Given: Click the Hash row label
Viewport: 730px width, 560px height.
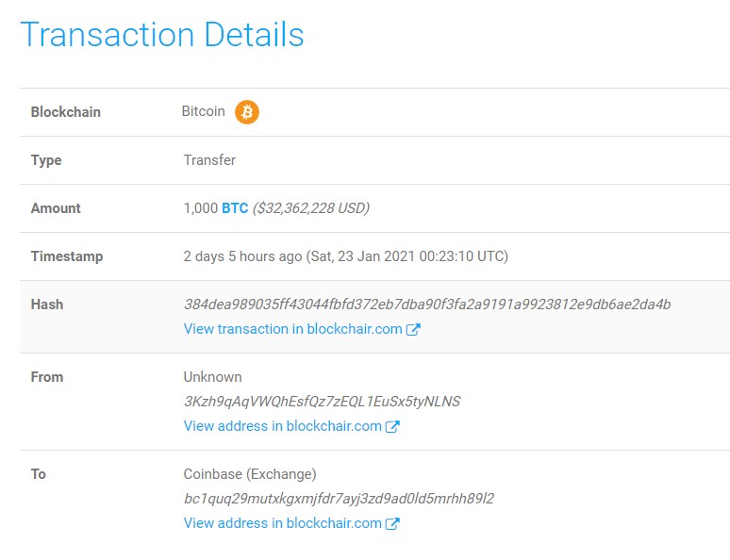Looking at the screenshot, I should click(x=47, y=305).
